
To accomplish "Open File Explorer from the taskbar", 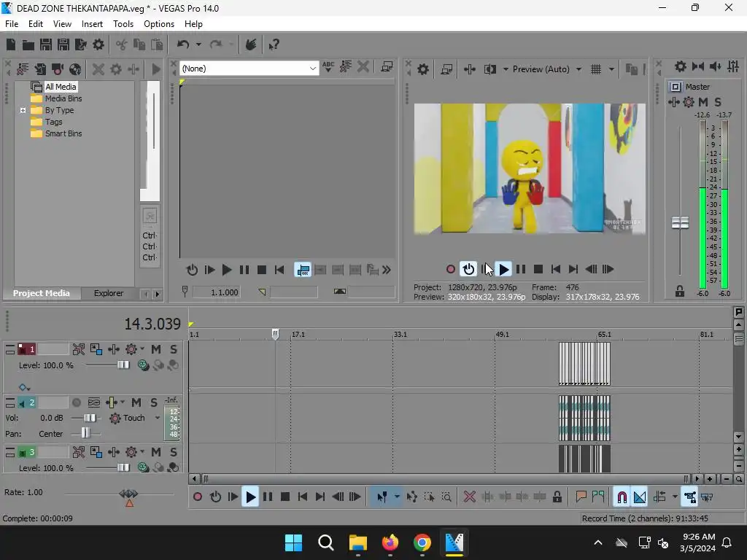I will click(357, 542).
